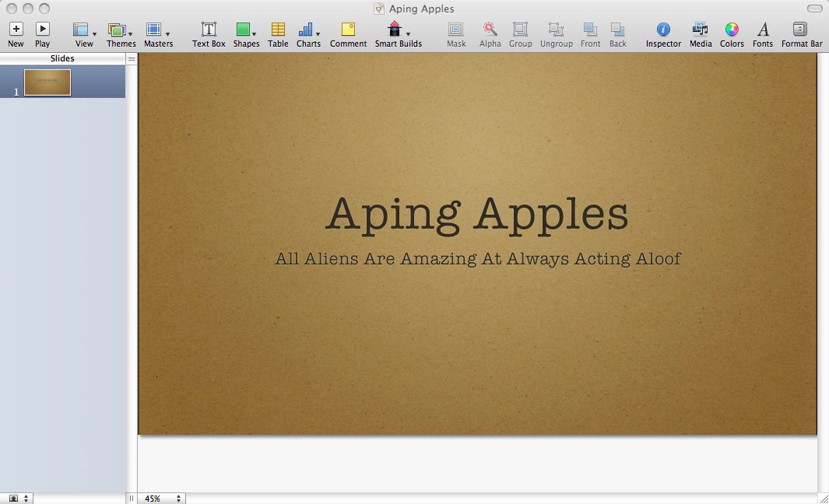Toggle Group on selected objects
The height and width of the screenshot is (504, 829).
(x=520, y=31)
